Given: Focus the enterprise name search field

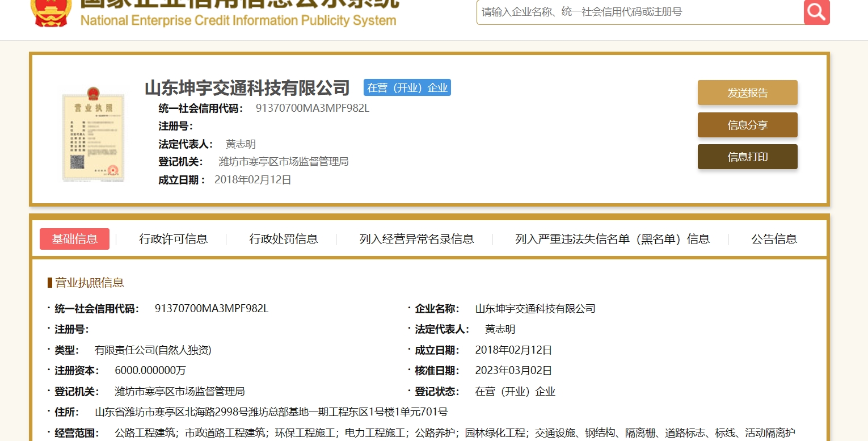Looking at the screenshot, I should coord(639,12).
